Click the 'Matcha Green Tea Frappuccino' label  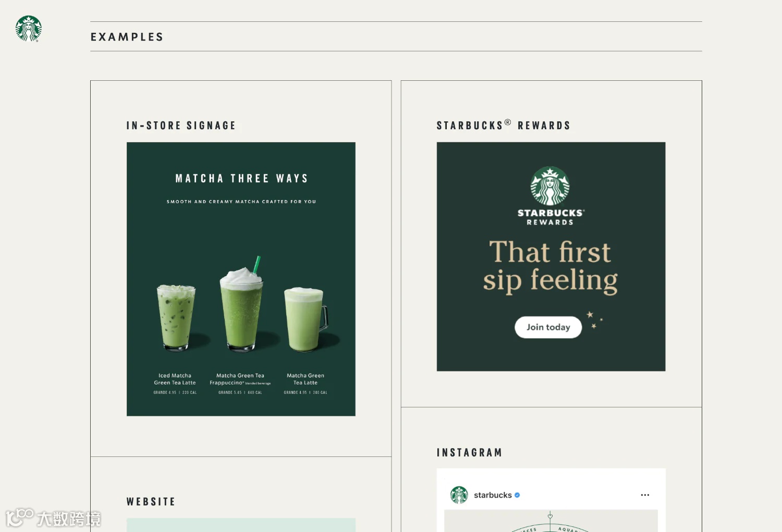[240, 379]
